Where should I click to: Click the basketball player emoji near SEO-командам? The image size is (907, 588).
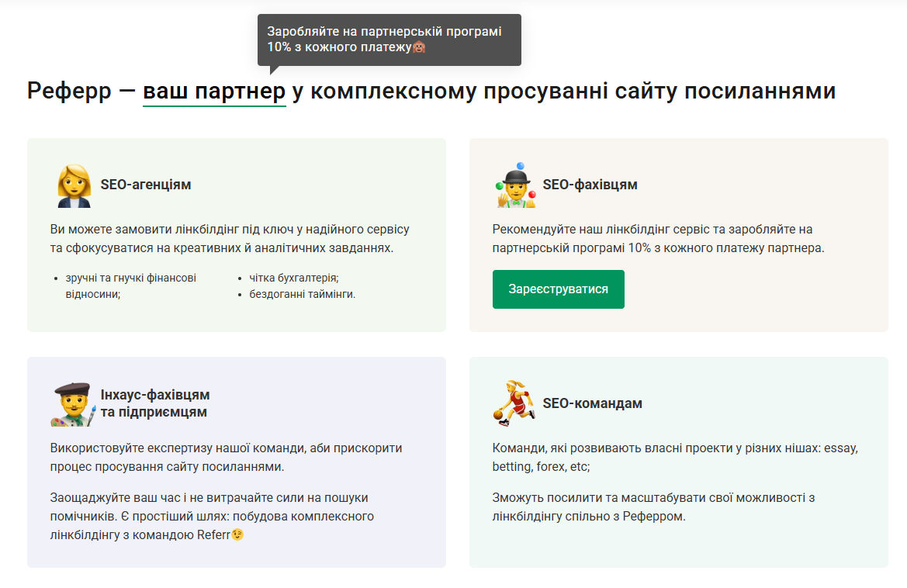pos(514,403)
